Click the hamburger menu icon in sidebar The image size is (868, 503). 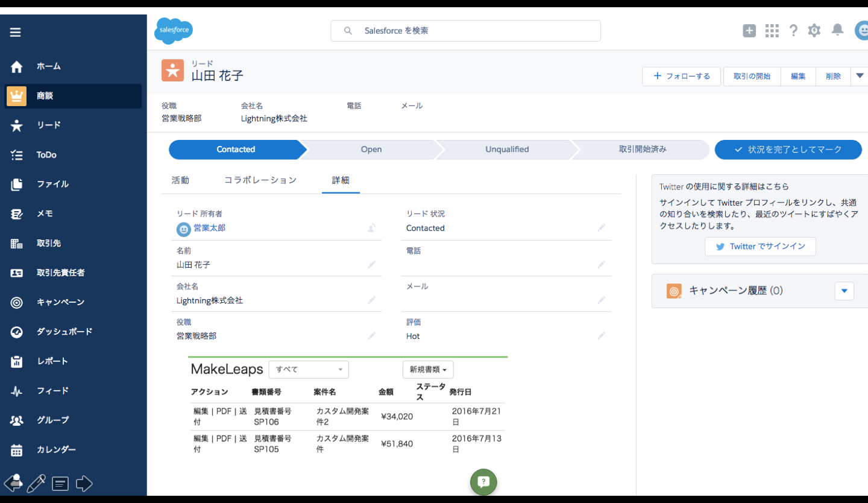point(16,33)
